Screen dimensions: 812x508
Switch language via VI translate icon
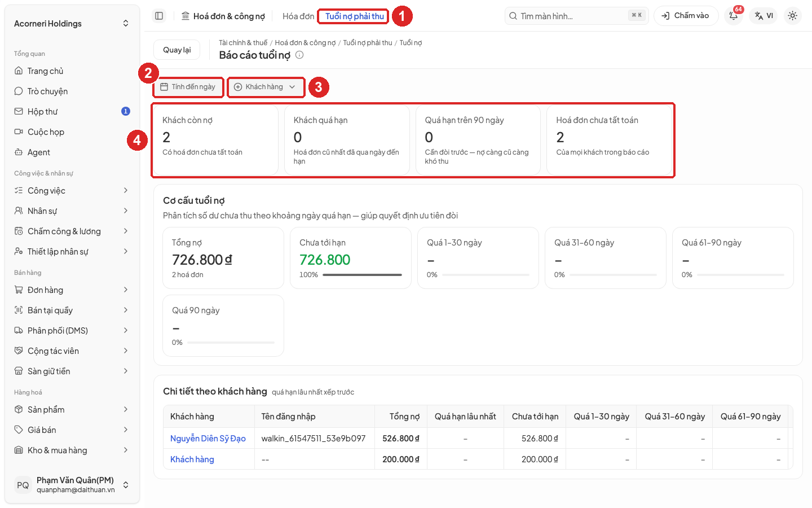(x=764, y=16)
